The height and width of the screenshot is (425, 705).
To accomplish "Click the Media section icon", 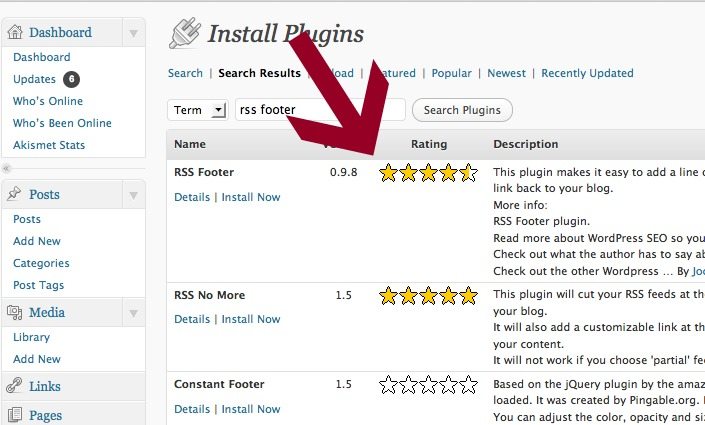I will tap(14, 312).
